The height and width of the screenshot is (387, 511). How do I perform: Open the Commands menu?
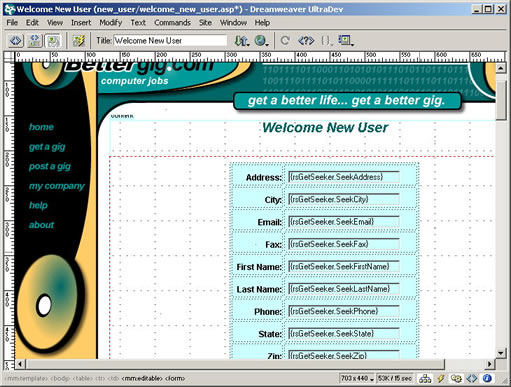172,23
